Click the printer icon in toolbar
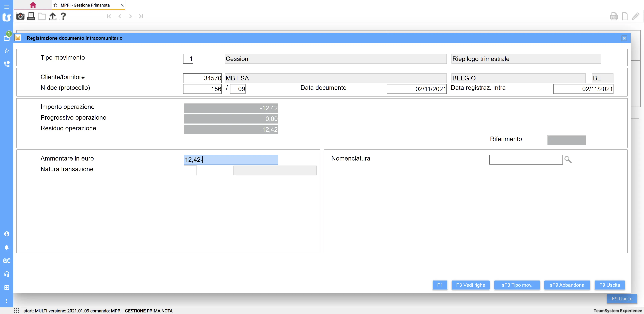The width and height of the screenshot is (644, 314). pyautogui.click(x=31, y=16)
